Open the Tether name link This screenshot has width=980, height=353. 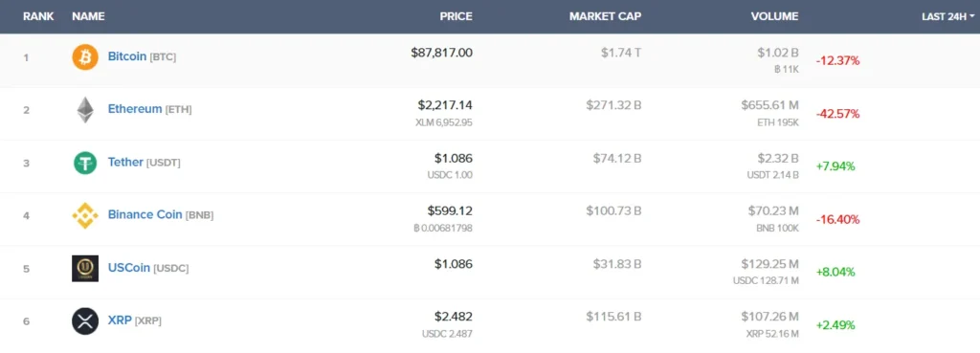[125, 162]
